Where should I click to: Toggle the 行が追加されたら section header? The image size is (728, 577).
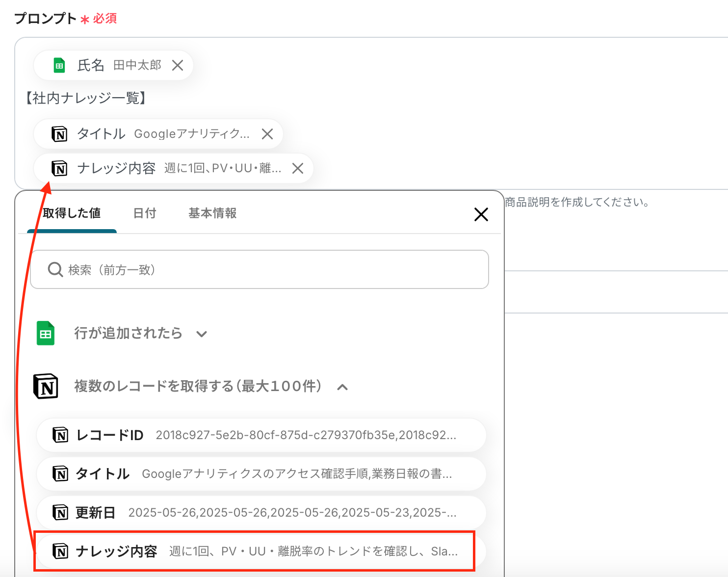[128, 334]
